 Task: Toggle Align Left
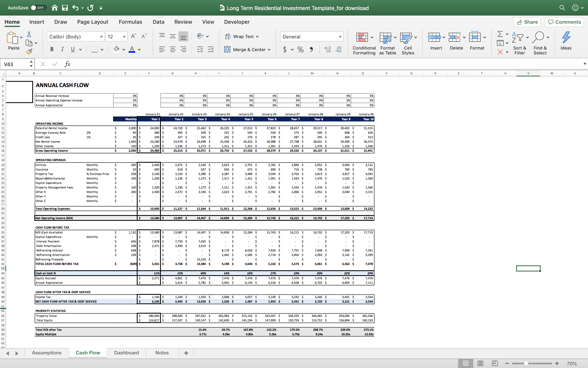click(162, 49)
